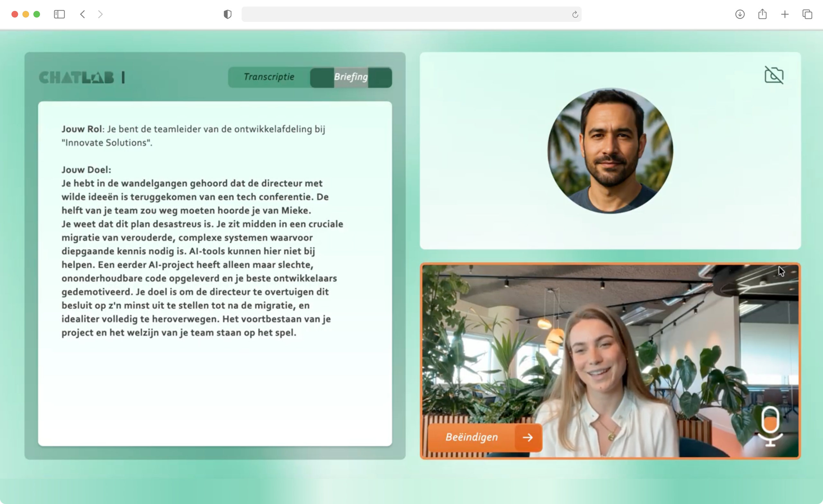823x504 pixels.
Task: Switch to the Transcriptie tab
Action: (x=269, y=77)
